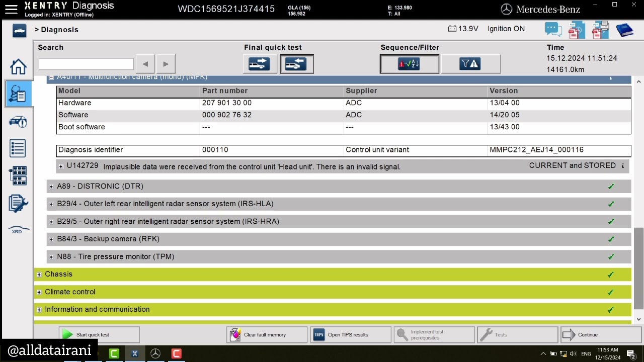This screenshot has width=644, height=362.
Task: Click the first PDF document icon
Action: pos(577,30)
